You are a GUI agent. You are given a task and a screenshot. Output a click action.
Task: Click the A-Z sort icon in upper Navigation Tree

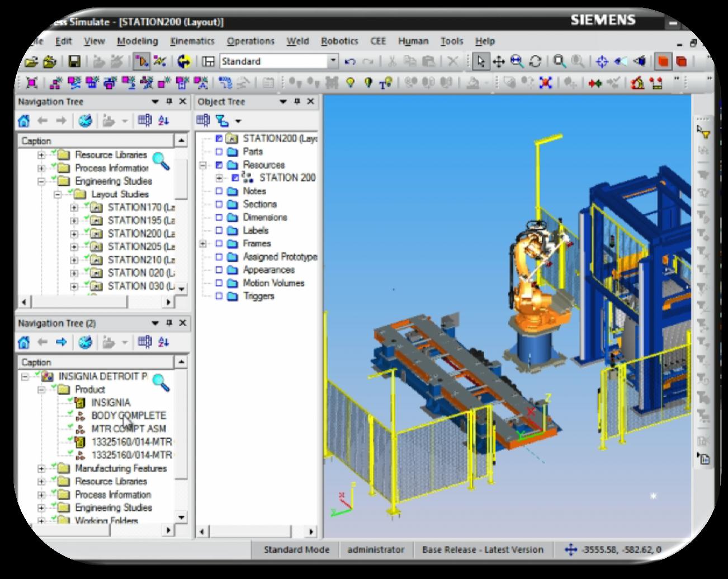point(163,120)
